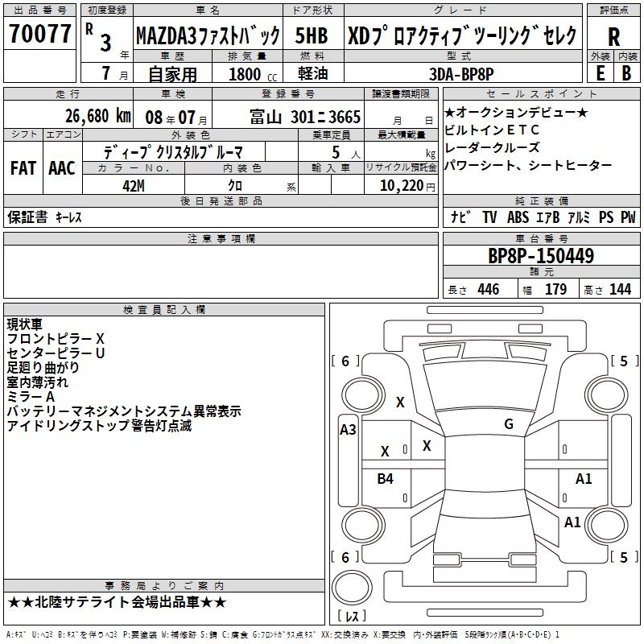This screenshot has width=644, height=644.
Task: Click notice ★★北陸サテライト会場出品車★★
Action: click(117, 602)
